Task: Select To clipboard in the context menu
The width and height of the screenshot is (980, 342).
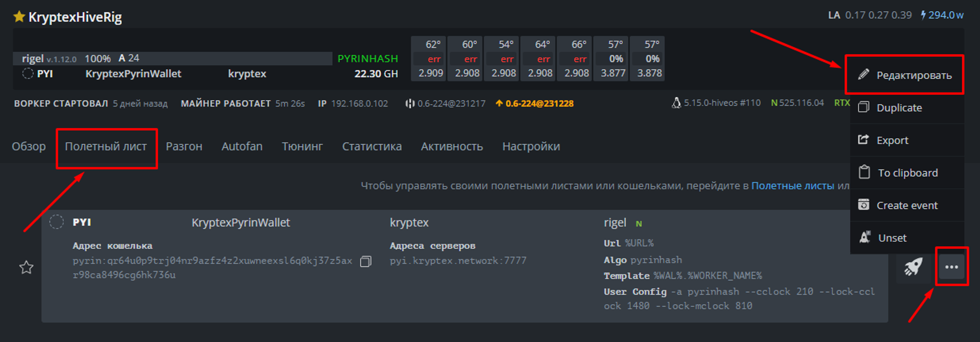Action: click(x=907, y=173)
